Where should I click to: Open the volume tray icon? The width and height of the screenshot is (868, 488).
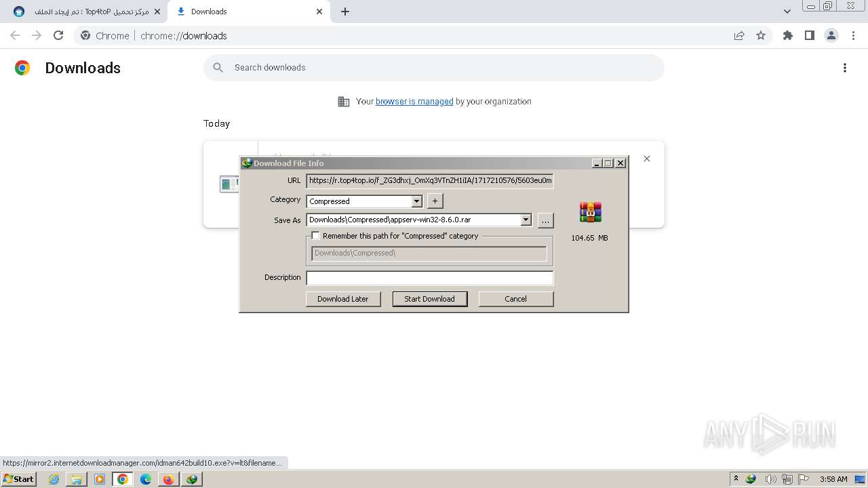pyautogui.click(x=770, y=479)
